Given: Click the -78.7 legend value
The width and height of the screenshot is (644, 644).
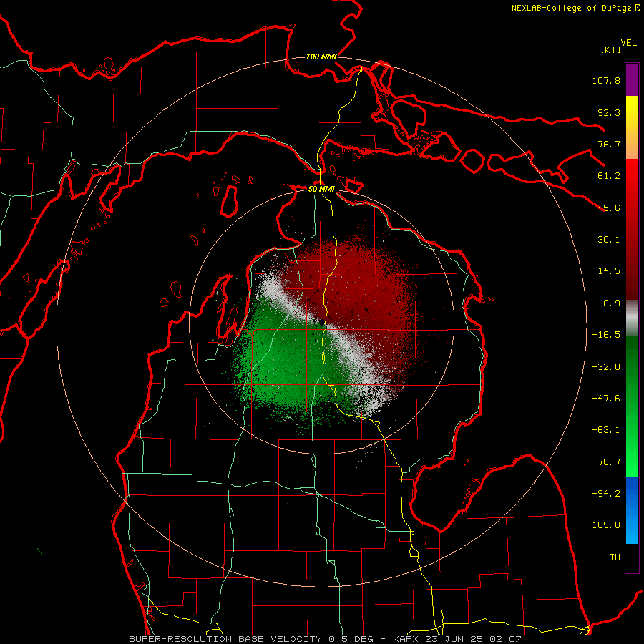Looking at the screenshot, I should click(606, 462).
